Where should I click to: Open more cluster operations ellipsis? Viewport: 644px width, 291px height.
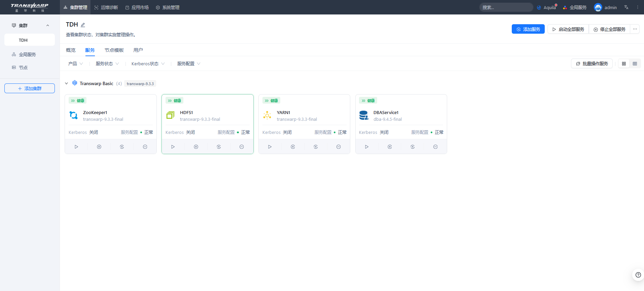point(635,29)
